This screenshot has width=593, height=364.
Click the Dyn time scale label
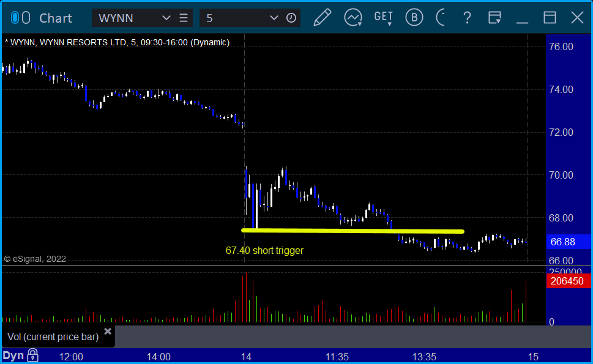coord(13,355)
